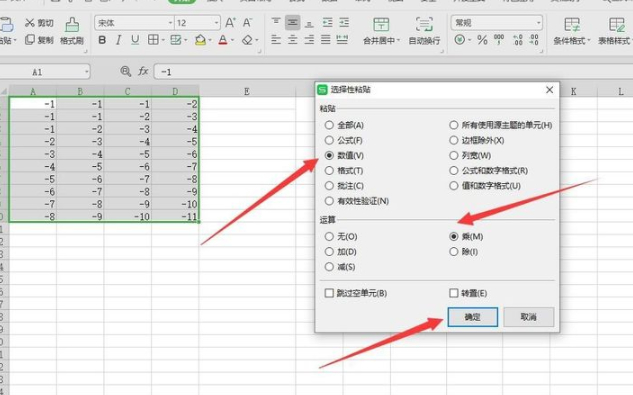The image size is (633, 395).
Task: Click the eraser clear icon
Action: [x=247, y=40]
